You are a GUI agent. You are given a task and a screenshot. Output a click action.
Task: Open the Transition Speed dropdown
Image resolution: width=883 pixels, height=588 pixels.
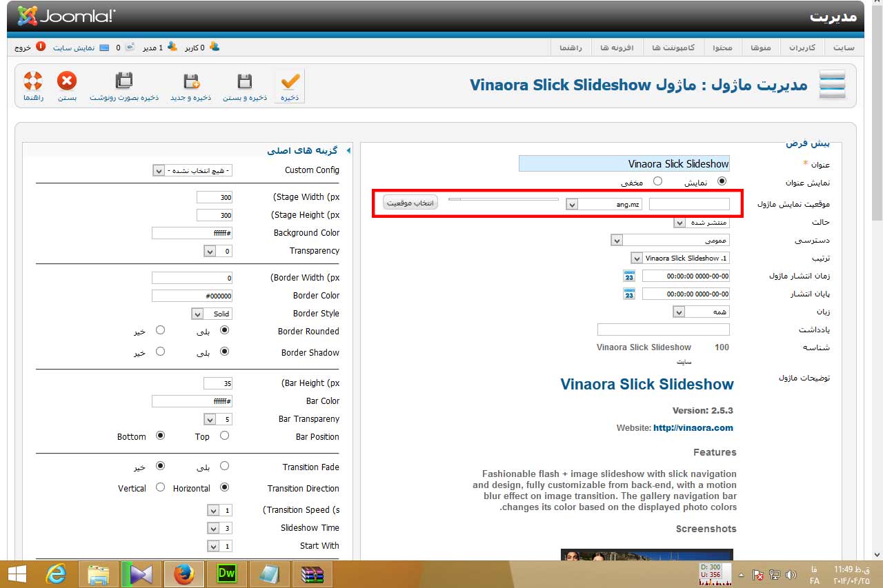pyautogui.click(x=220, y=510)
